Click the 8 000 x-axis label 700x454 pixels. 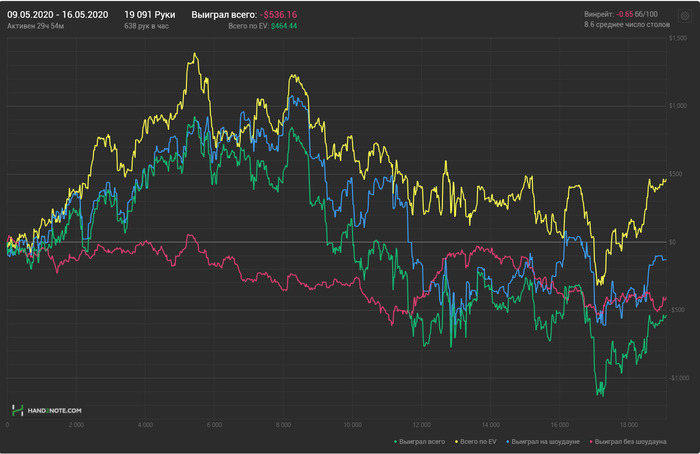[283, 425]
